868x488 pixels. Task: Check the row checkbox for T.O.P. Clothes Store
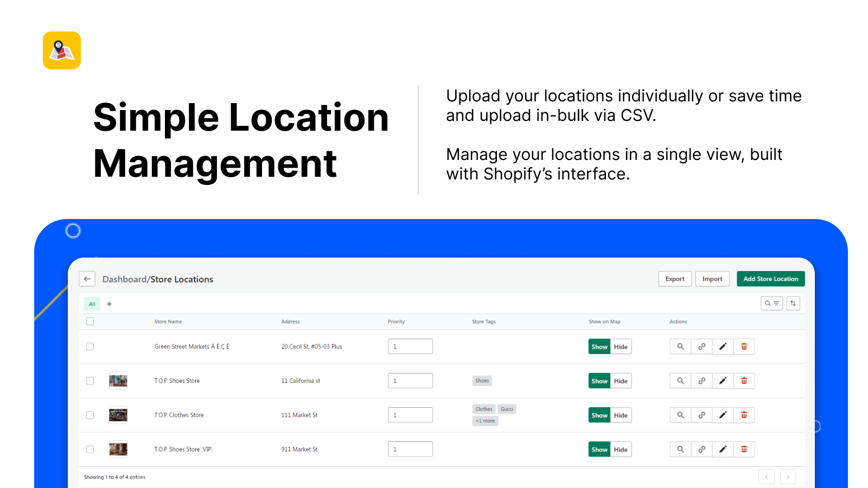(x=90, y=415)
